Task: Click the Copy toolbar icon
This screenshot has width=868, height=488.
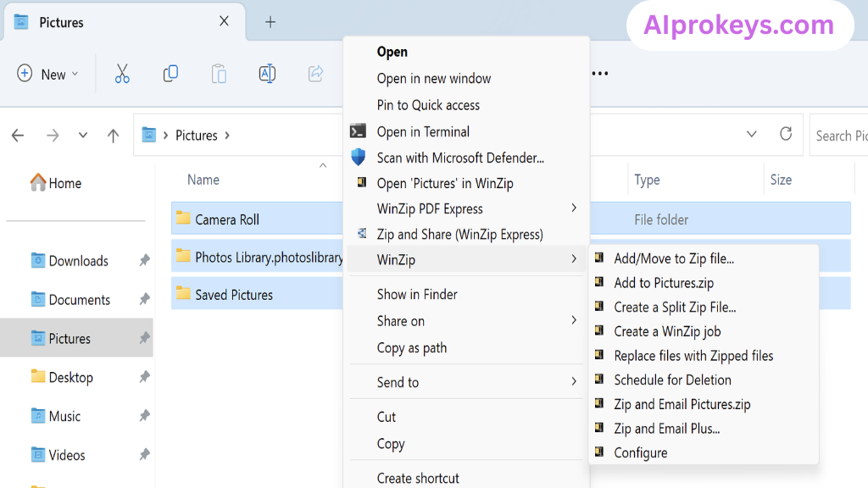Action: pos(170,74)
